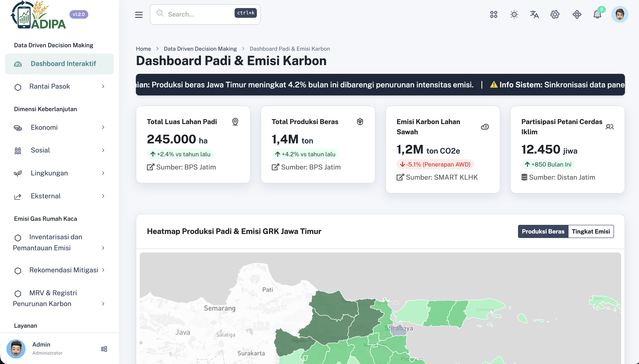Open Rekomendasi Mitigasi menu item

[x=59, y=270]
